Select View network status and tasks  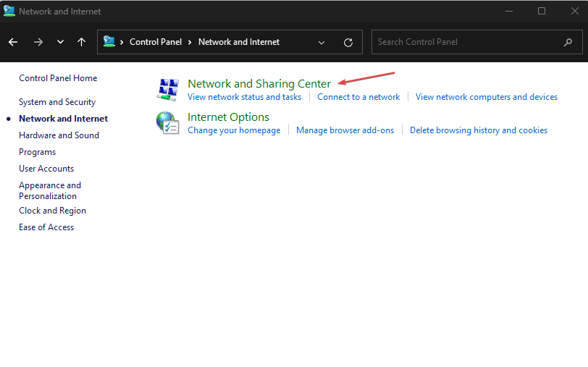pos(244,97)
